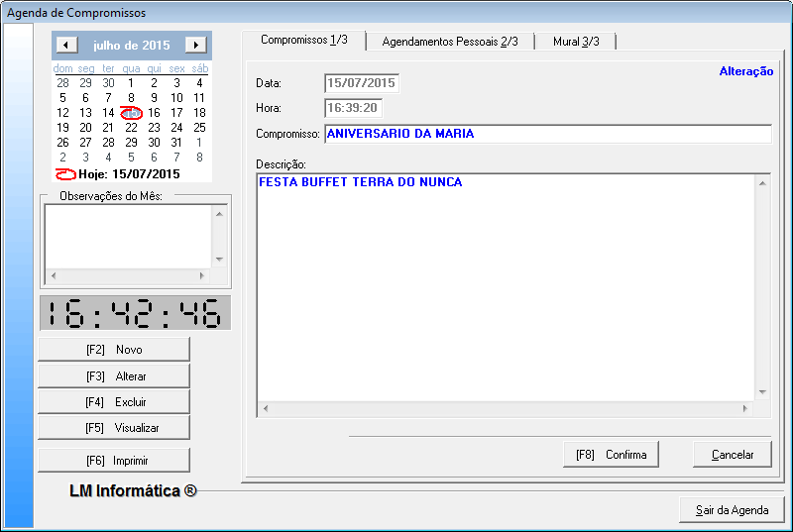Print with the F6 Imprimir button
Screen dimensions: 793x532
click(x=114, y=461)
